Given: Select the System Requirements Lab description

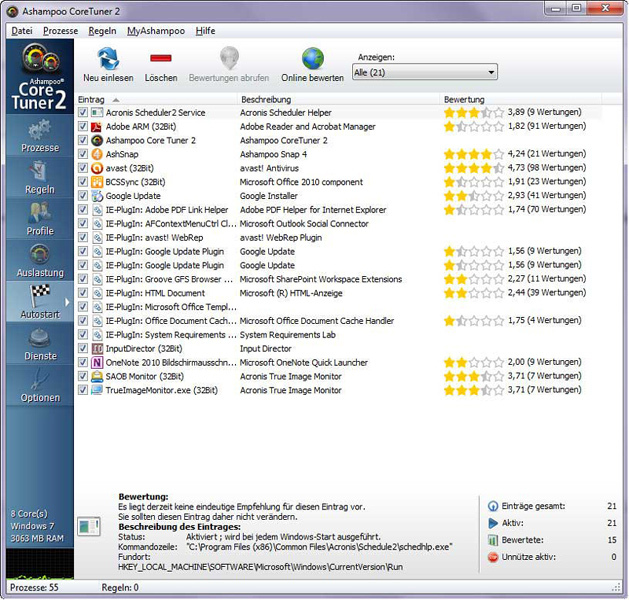Looking at the screenshot, I should click(288, 335).
